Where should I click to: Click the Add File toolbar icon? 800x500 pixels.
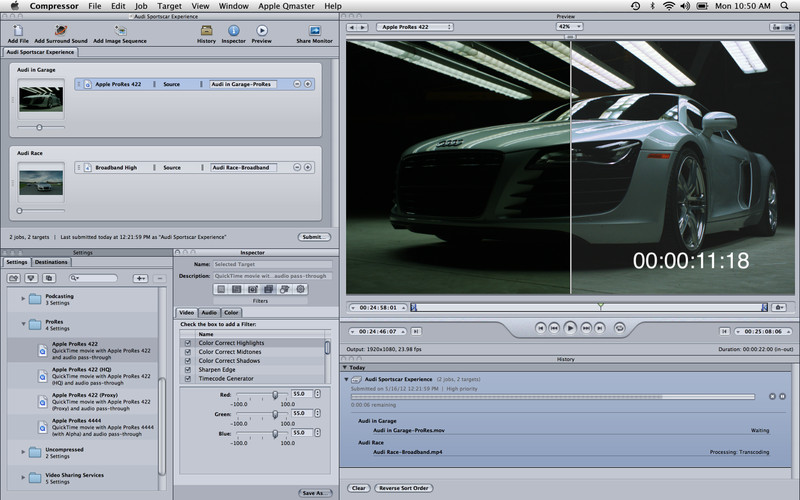tap(18, 31)
